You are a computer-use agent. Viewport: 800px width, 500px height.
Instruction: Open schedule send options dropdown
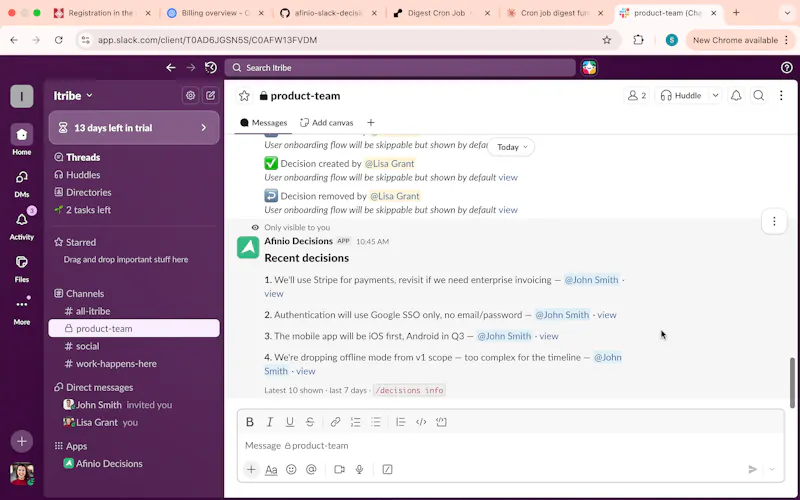pyautogui.click(x=772, y=469)
